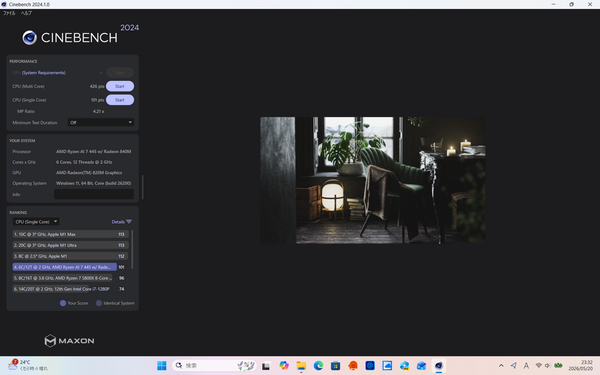
Task: Click the 6 Cores, 12 Threads @ 2 GHz text
Action: point(84,162)
